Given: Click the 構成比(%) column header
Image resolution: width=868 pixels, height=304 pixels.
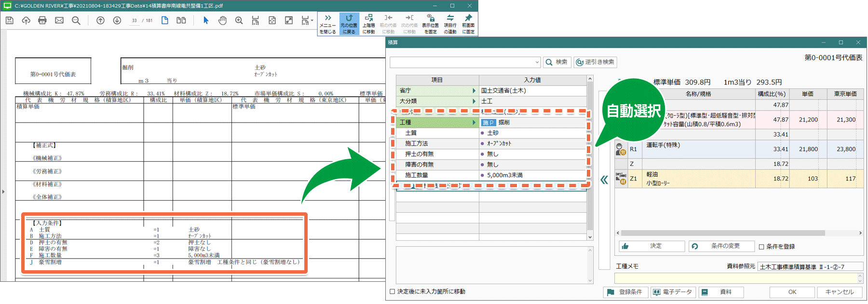Looking at the screenshot, I should tap(772, 94).
